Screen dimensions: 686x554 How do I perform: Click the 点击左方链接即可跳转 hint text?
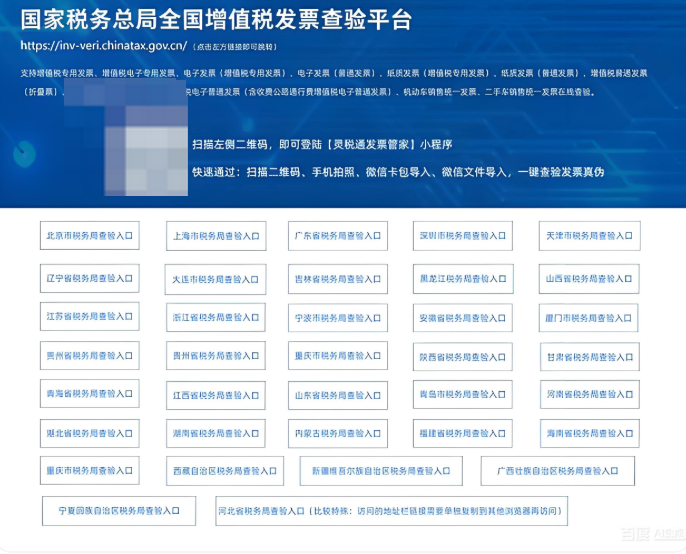(x=235, y=47)
